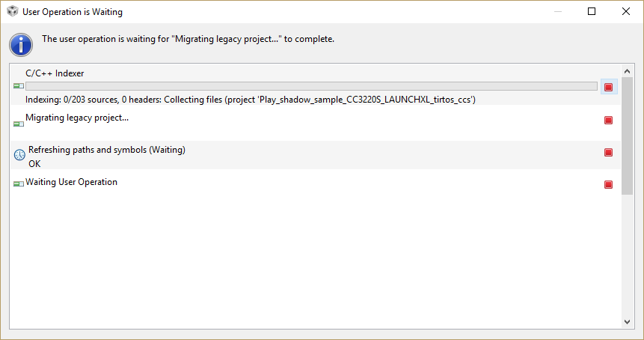
Task: Cancel the C/C++ Indexer job
Action: [608, 87]
